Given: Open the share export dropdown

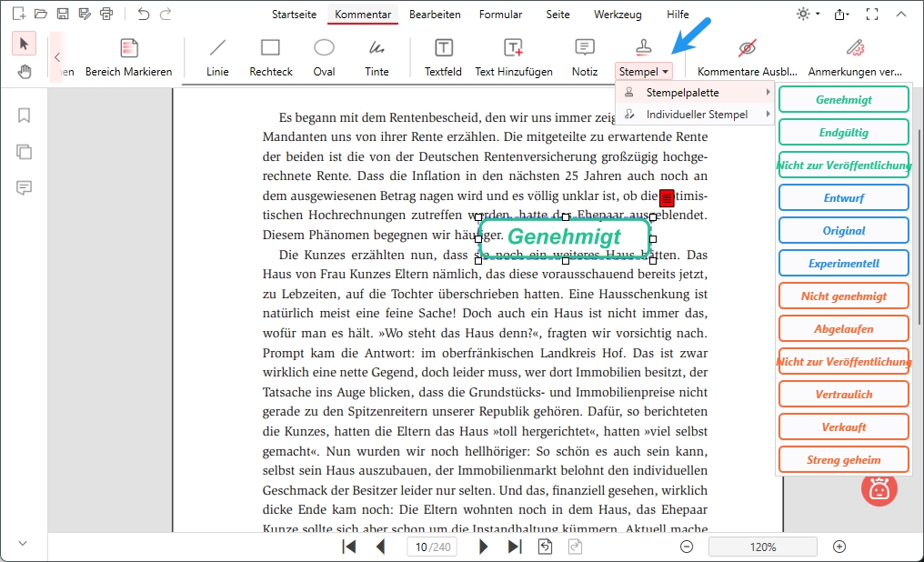Looking at the screenshot, I should pyautogui.click(x=842, y=14).
